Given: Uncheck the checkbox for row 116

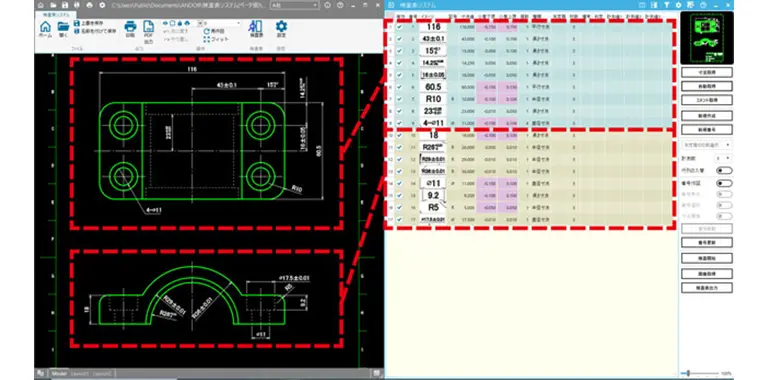Looking at the screenshot, I should (x=400, y=27).
